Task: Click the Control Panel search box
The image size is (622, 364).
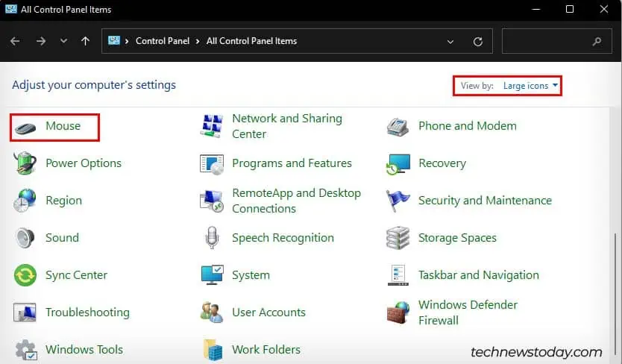Action: (x=556, y=41)
